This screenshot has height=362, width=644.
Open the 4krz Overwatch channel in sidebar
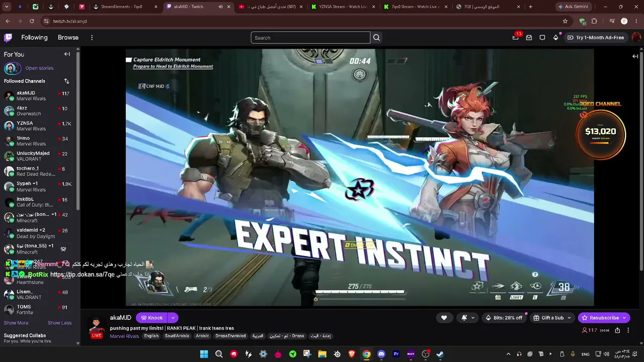pos(39,111)
